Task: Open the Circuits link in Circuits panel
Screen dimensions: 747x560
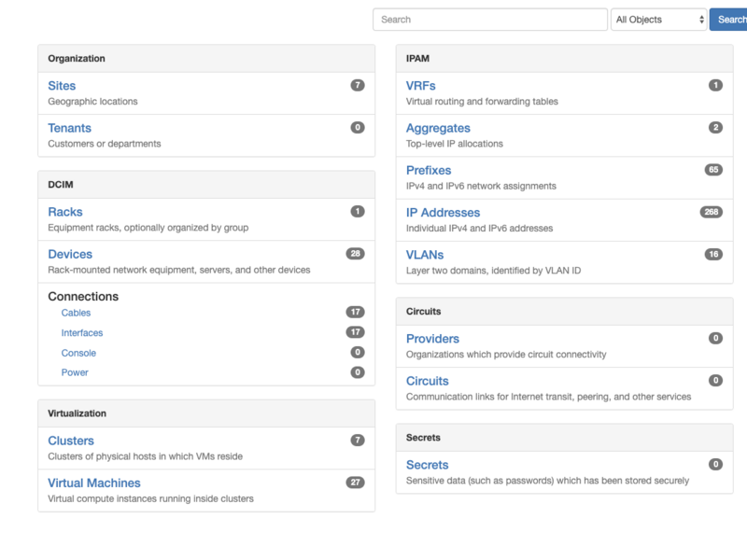Action: coord(428,382)
